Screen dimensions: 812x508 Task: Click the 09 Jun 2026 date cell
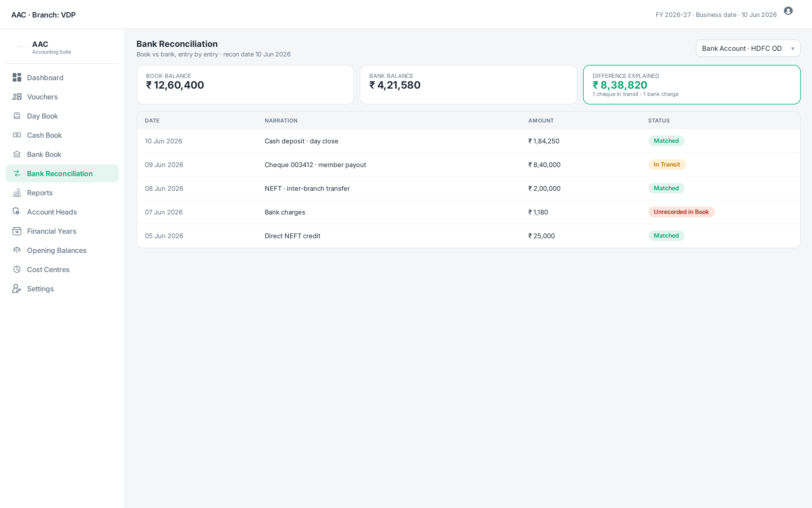click(164, 165)
